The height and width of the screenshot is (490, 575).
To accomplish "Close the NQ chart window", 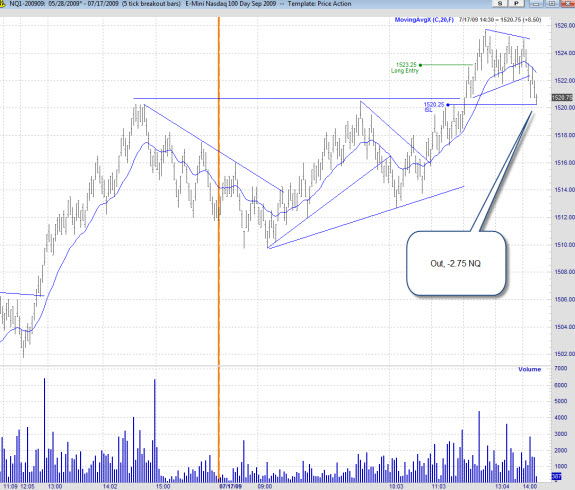I will pos(567,3).
